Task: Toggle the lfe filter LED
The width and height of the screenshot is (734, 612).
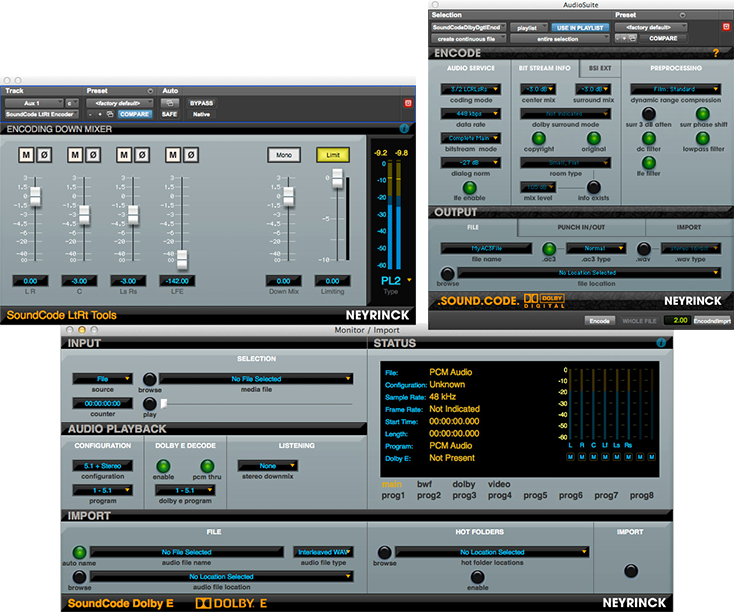Action: (648, 162)
